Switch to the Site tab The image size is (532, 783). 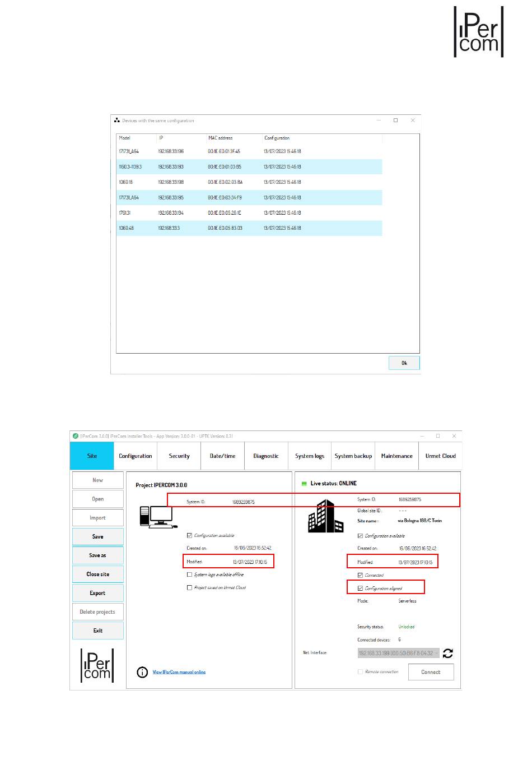tap(92, 456)
